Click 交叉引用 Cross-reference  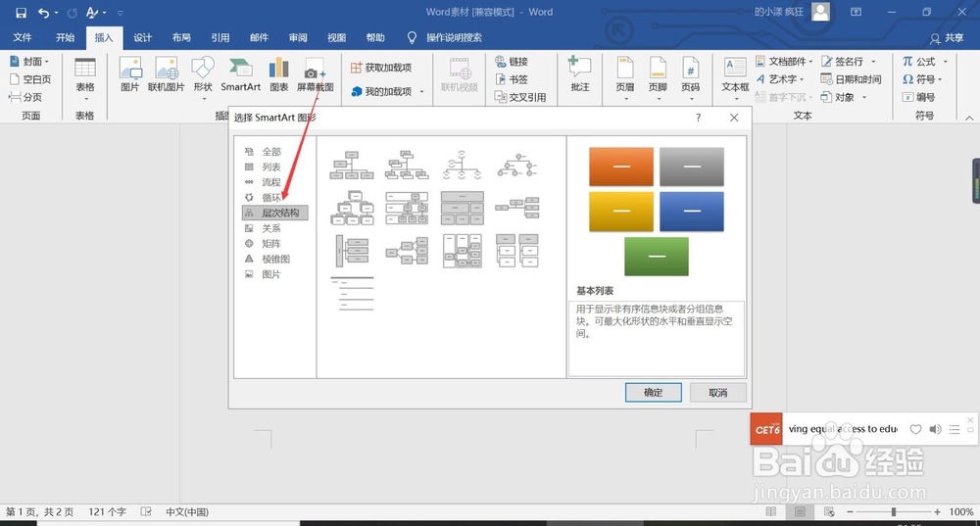tap(520, 97)
